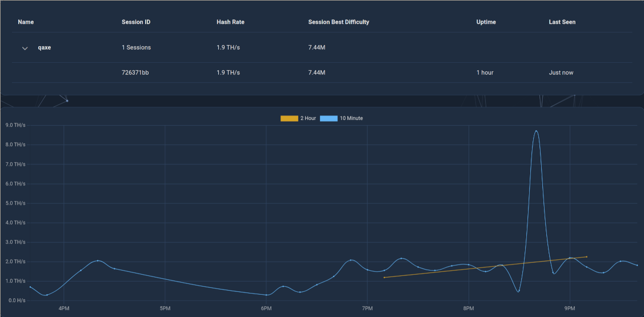Click the orange 2 Hour color swatch
Viewport: 644px width, 317px height.
click(289, 118)
